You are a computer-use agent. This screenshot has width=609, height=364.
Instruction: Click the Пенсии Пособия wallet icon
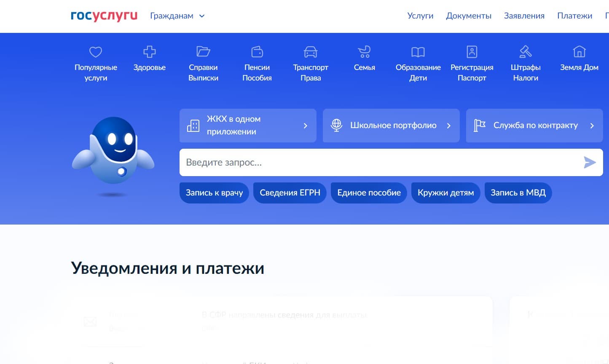click(257, 52)
